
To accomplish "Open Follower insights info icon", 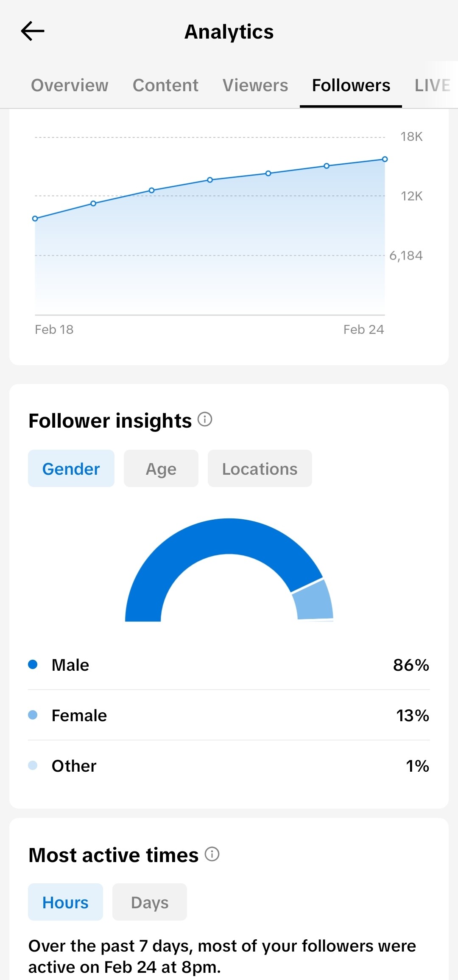I will [205, 420].
